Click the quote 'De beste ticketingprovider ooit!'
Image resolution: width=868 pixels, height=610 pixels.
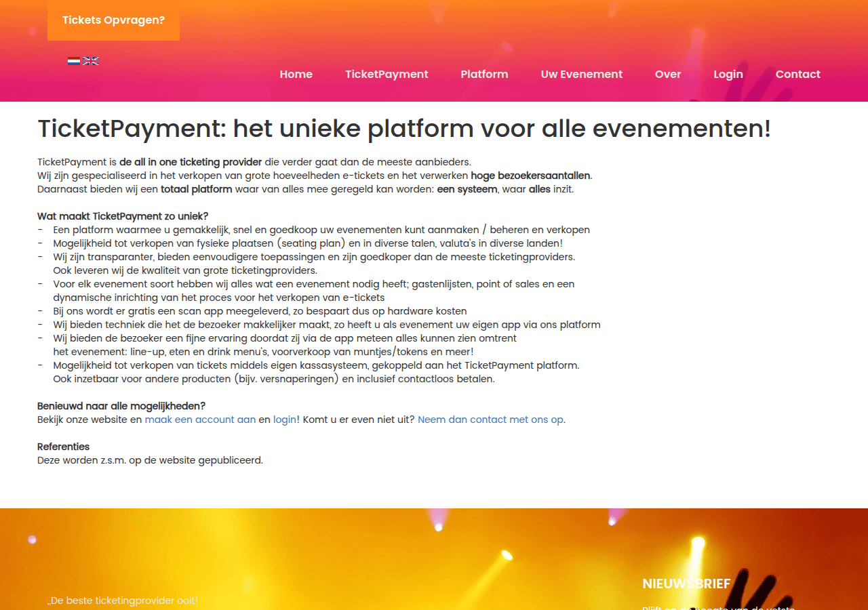click(123, 601)
